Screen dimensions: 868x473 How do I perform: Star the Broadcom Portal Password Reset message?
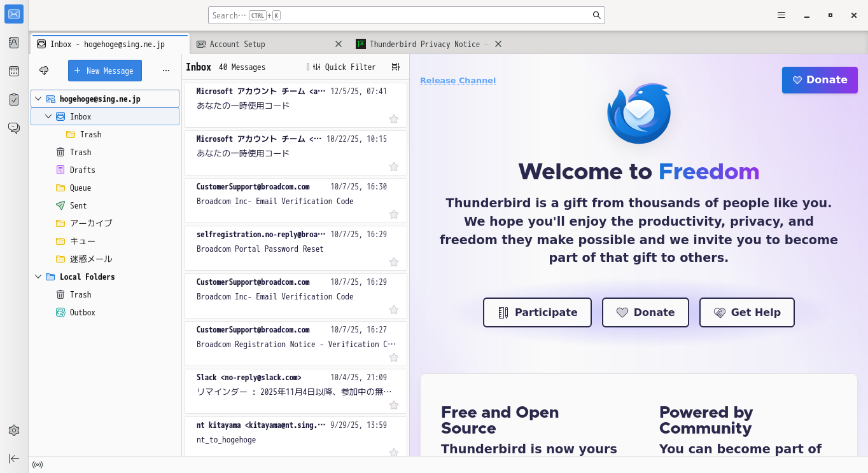tap(394, 262)
